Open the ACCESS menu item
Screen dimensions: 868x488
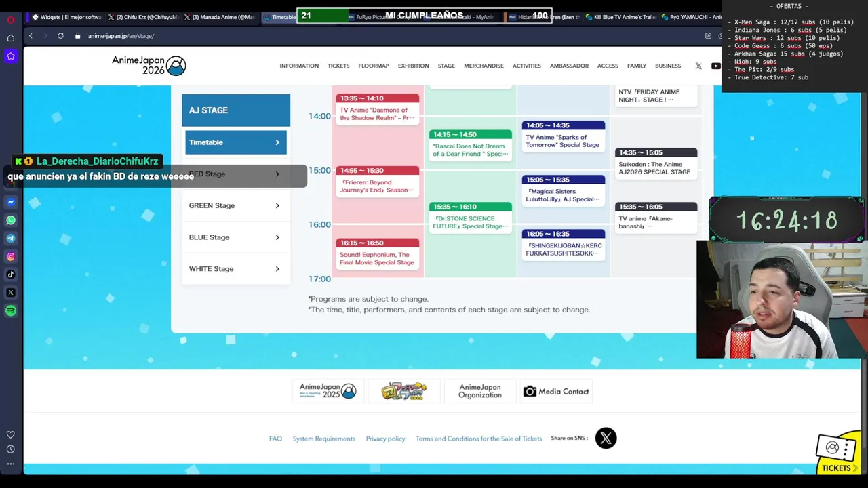click(x=608, y=66)
